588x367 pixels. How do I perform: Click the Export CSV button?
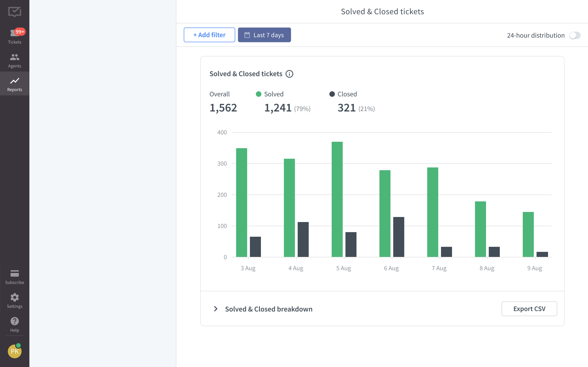529,309
